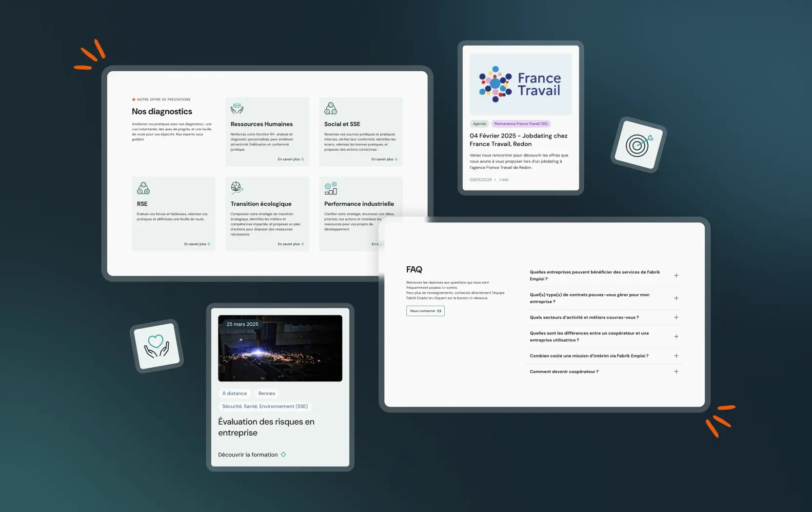812x512 pixels.
Task: Click the Transition écologique globe icon
Action: (237, 188)
